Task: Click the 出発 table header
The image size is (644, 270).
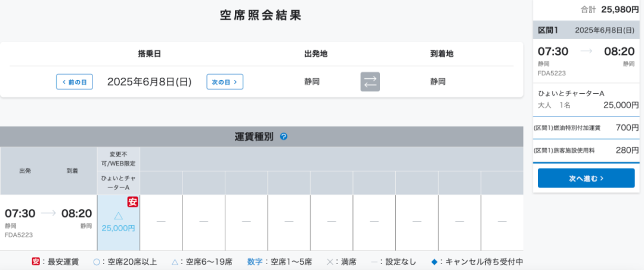Action: click(x=26, y=170)
